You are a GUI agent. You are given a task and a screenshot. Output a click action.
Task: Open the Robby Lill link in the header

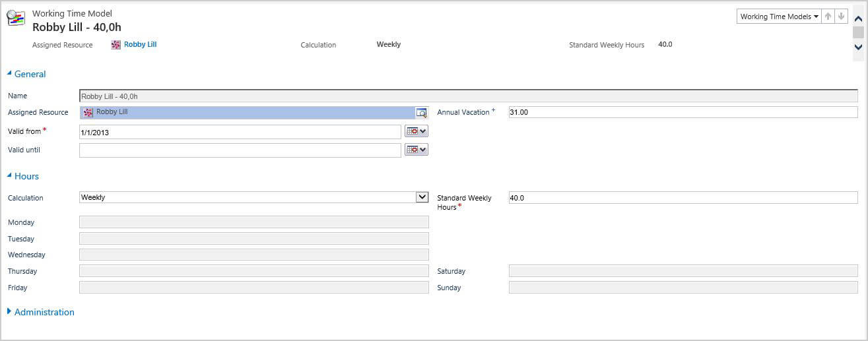[140, 45]
